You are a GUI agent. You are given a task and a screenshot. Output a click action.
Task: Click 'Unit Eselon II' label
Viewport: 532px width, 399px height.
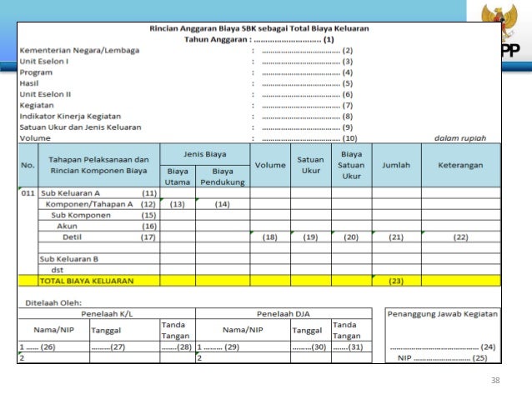[x=46, y=94]
